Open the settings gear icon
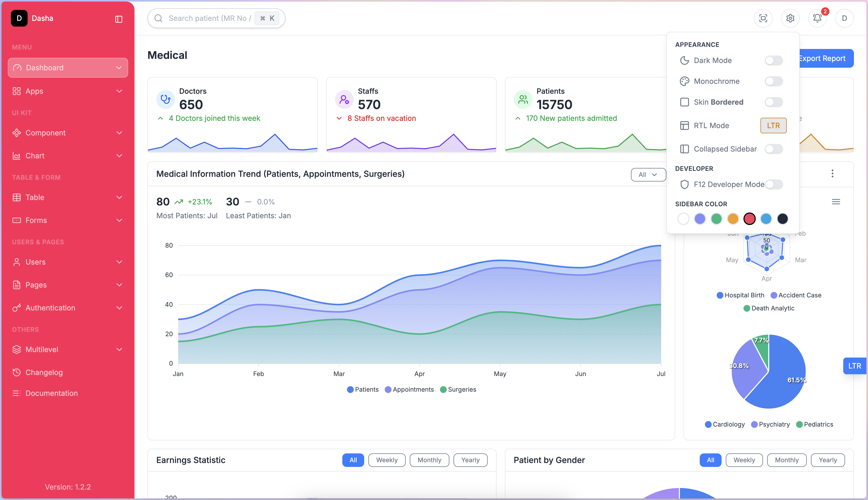This screenshot has height=500, width=868. [790, 18]
